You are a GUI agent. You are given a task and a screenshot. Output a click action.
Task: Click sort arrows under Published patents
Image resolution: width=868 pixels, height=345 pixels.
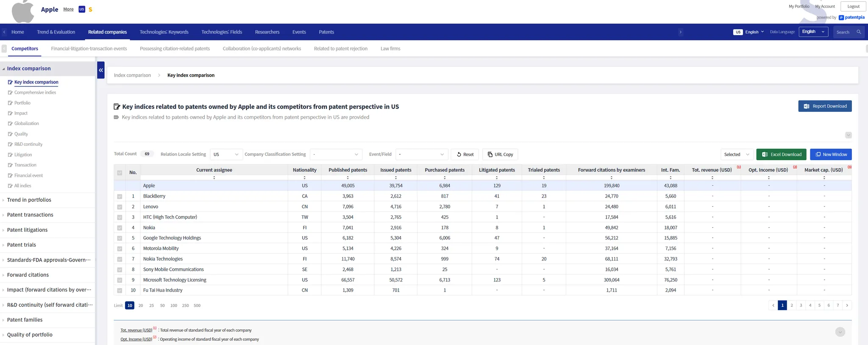(348, 178)
